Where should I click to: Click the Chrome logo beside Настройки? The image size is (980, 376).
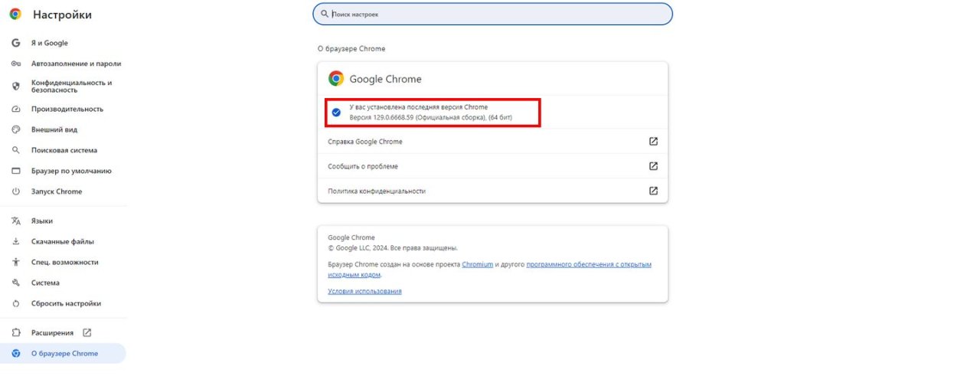click(x=15, y=14)
